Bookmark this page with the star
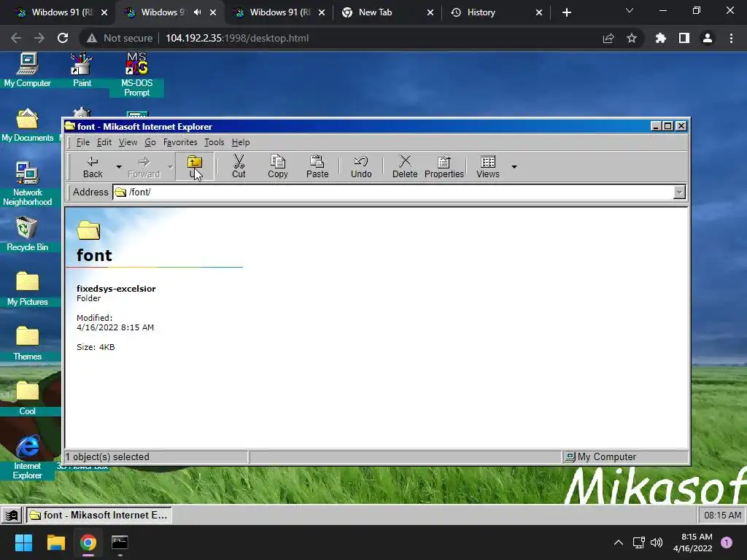 click(632, 38)
